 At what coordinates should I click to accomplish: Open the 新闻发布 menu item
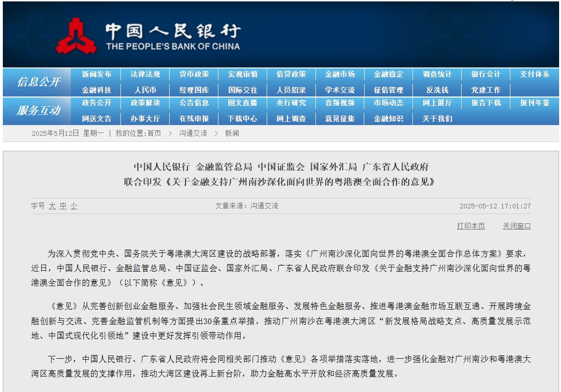coord(96,74)
